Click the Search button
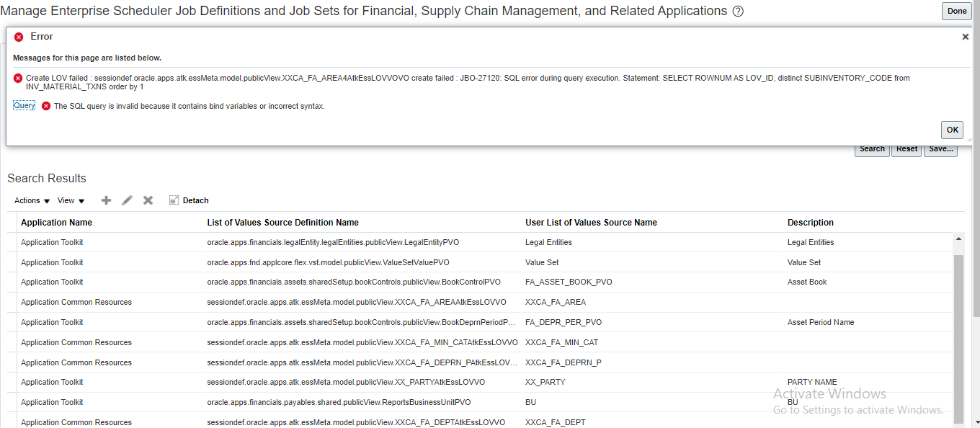The image size is (980, 428). (872, 148)
